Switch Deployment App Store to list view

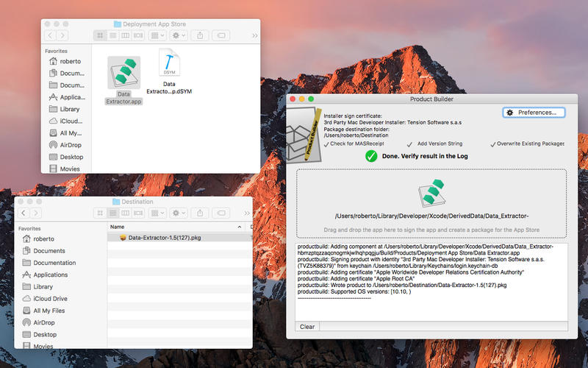tap(113, 35)
